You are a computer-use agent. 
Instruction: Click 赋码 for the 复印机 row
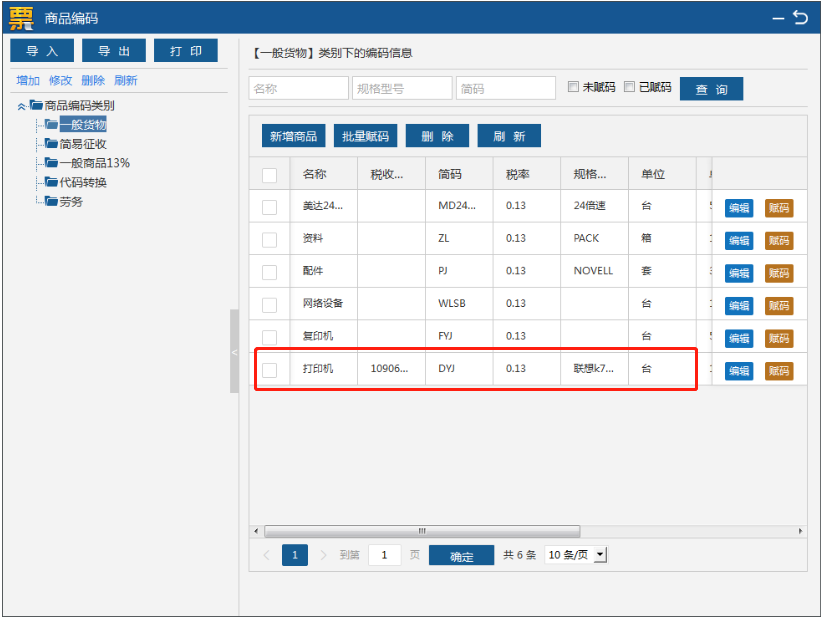coord(779,338)
